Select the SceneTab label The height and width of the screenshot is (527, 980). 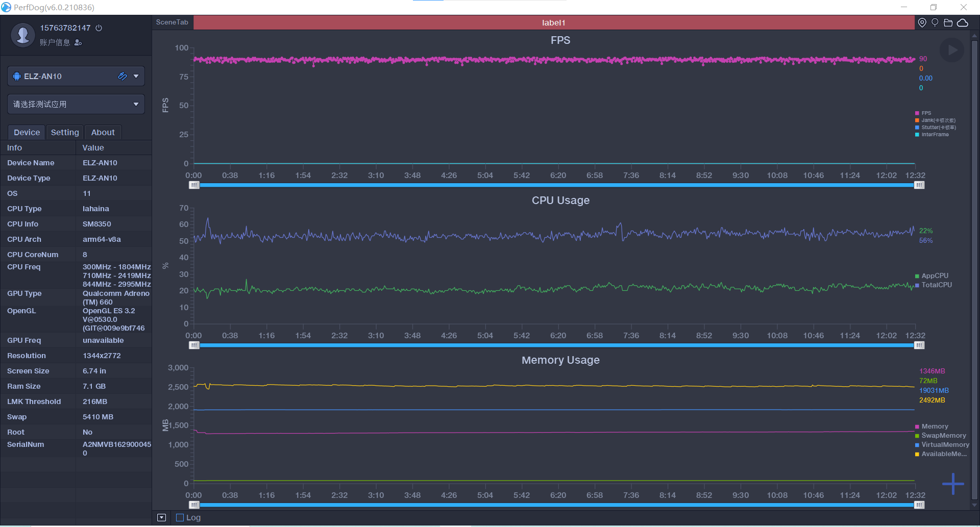point(172,22)
